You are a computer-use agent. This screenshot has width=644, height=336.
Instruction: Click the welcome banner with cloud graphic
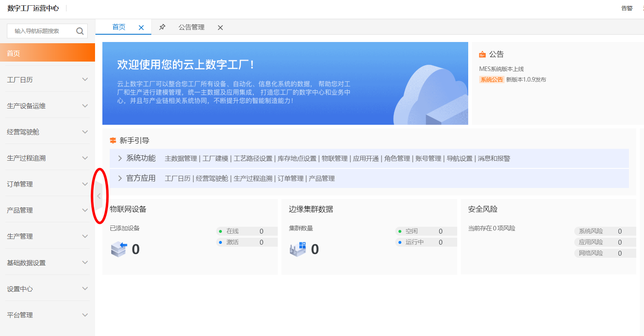(285, 83)
